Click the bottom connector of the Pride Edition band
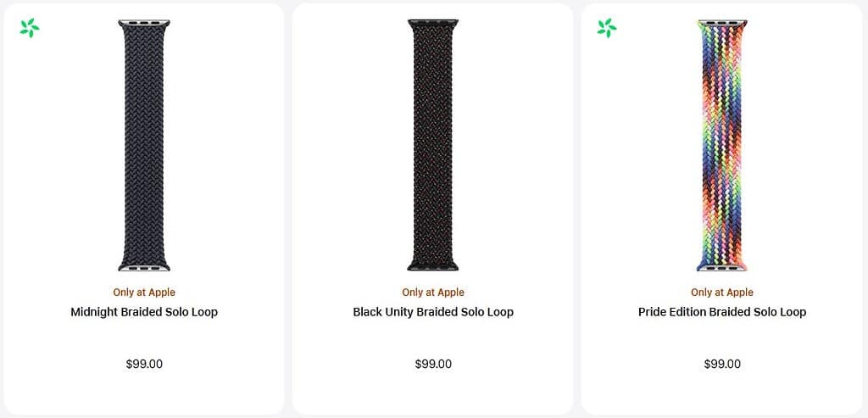Image resolution: width=868 pixels, height=418 pixels. pos(722,266)
